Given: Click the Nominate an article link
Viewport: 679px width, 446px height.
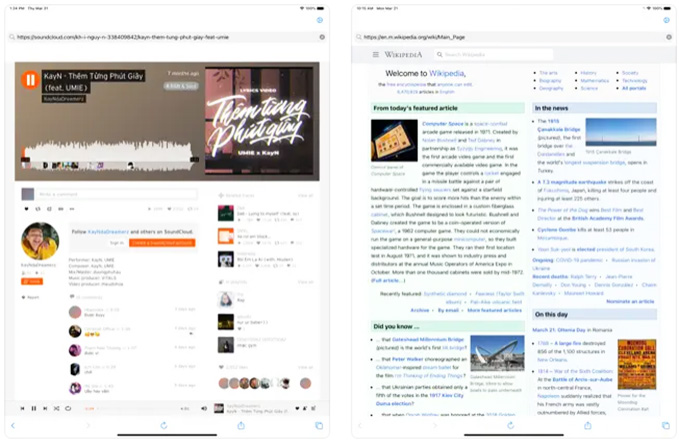Looking at the screenshot, I should [630, 301].
